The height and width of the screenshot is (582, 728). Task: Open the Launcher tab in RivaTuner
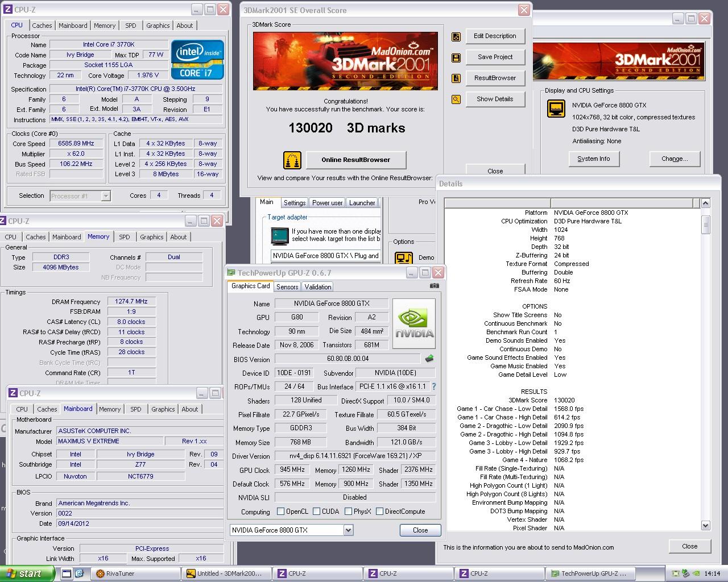coord(362,203)
